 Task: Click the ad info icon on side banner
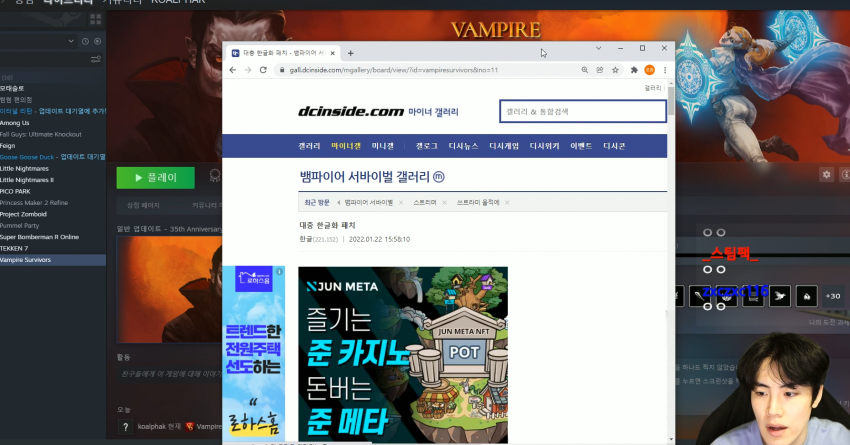point(279,271)
